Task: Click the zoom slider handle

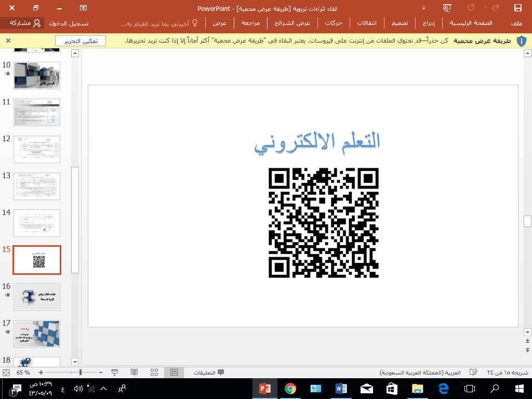Action: 81,373
